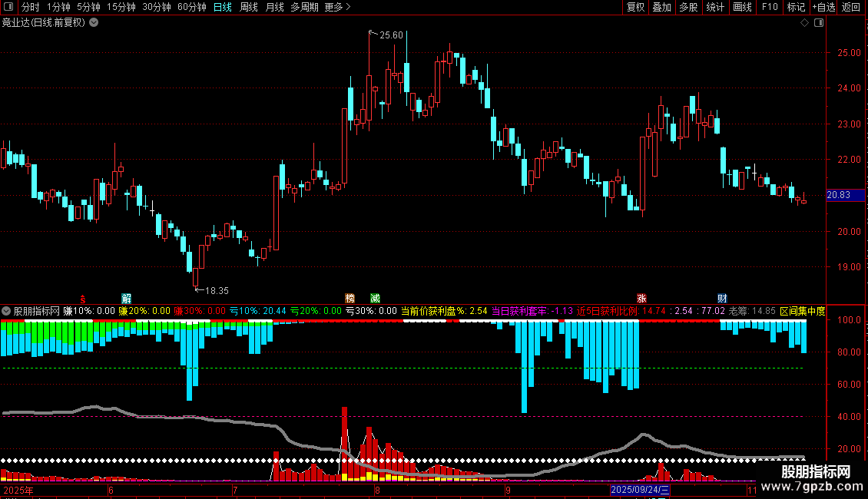Click 返回 to go back
The image size is (868, 499).
851,7
